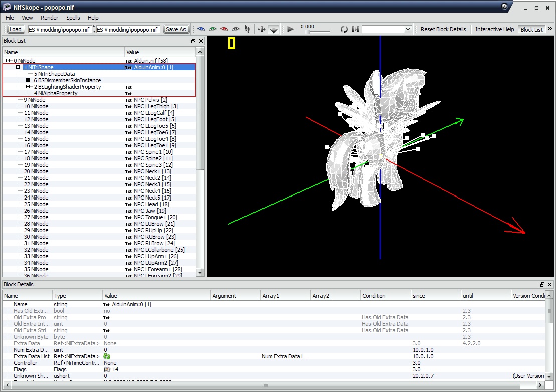
Task: Expand the 6 BSDismemberSkinInstance node
Action: point(28,80)
